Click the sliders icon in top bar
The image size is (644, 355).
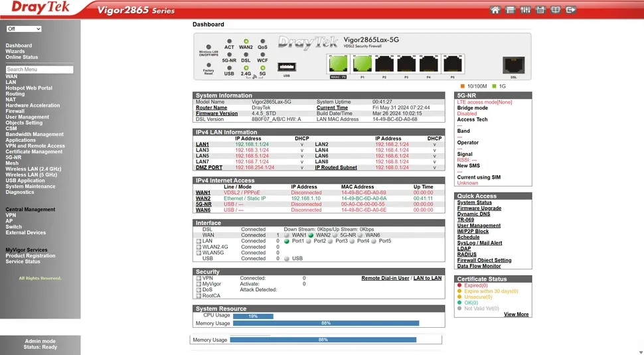click(525, 10)
